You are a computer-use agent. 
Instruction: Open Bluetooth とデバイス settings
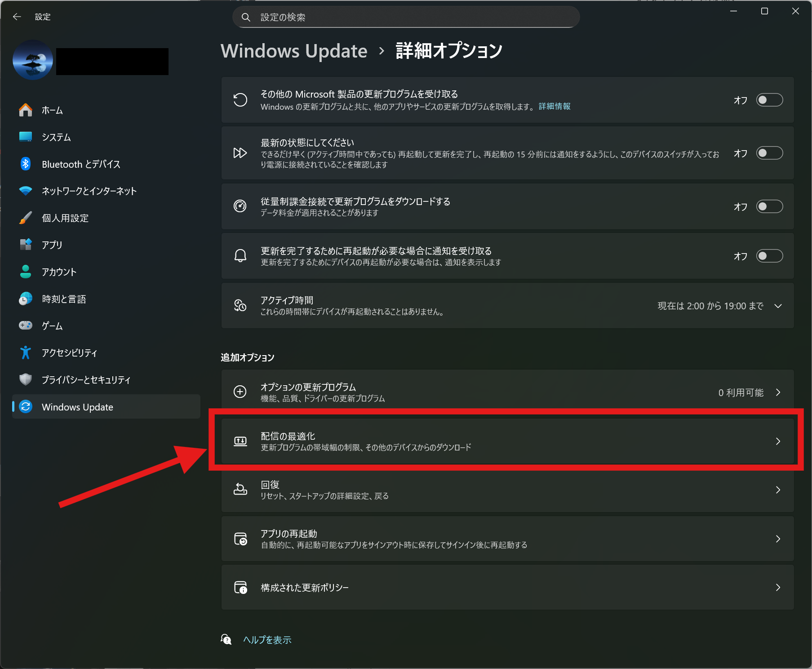coord(106,164)
